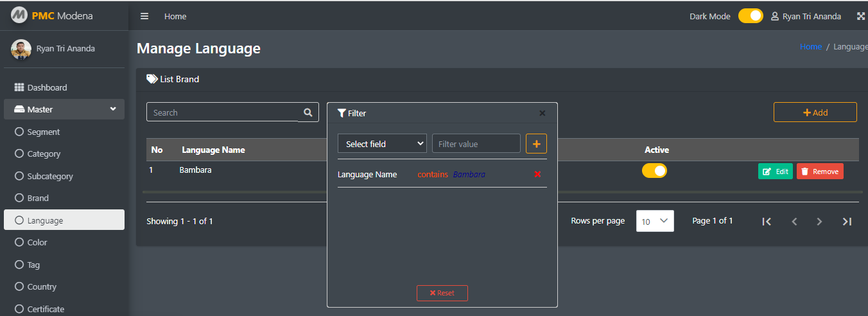Open Tag in sidebar

click(64, 265)
